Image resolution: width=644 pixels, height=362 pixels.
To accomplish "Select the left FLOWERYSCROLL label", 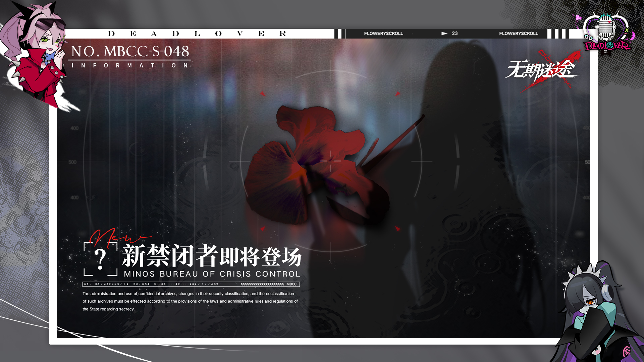I will click(383, 34).
